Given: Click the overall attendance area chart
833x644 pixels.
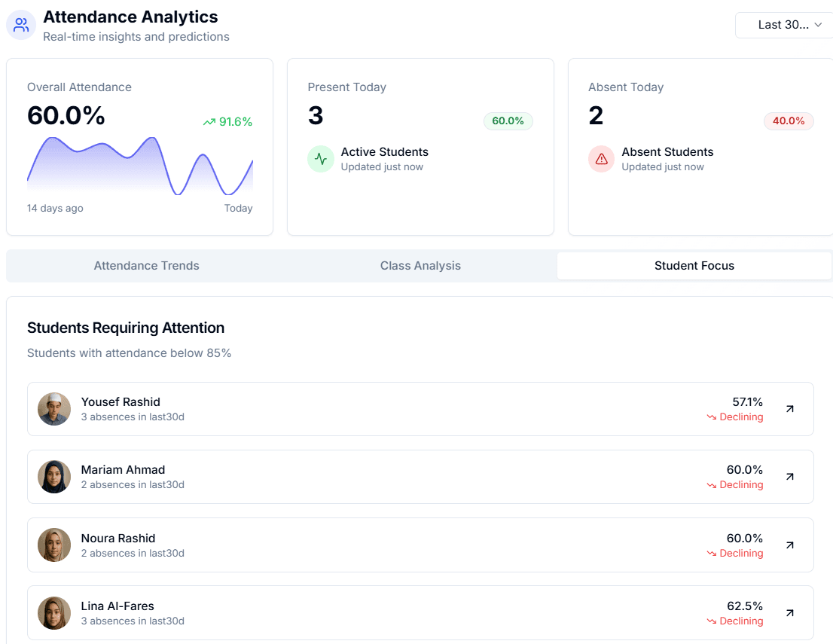Looking at the screenshot, I should [139, 166].
